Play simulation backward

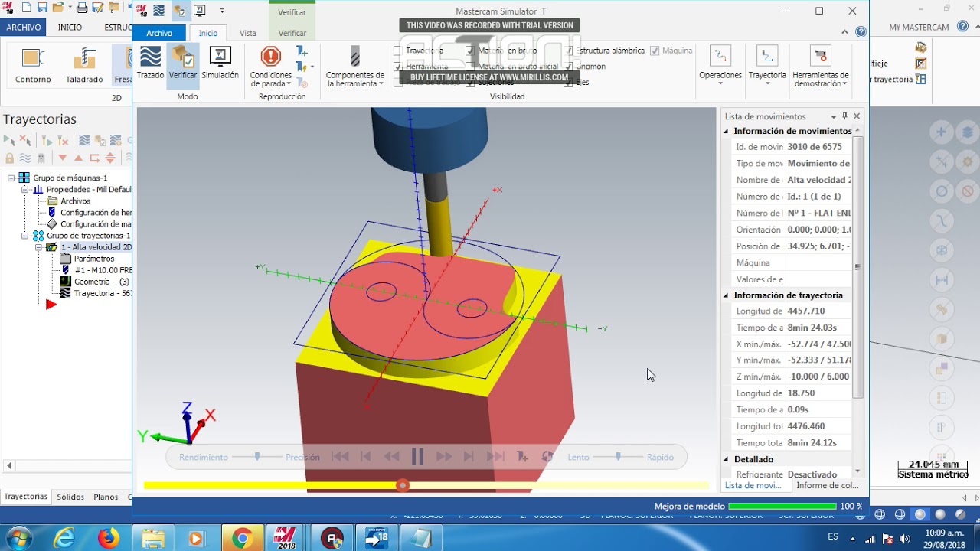391,457
